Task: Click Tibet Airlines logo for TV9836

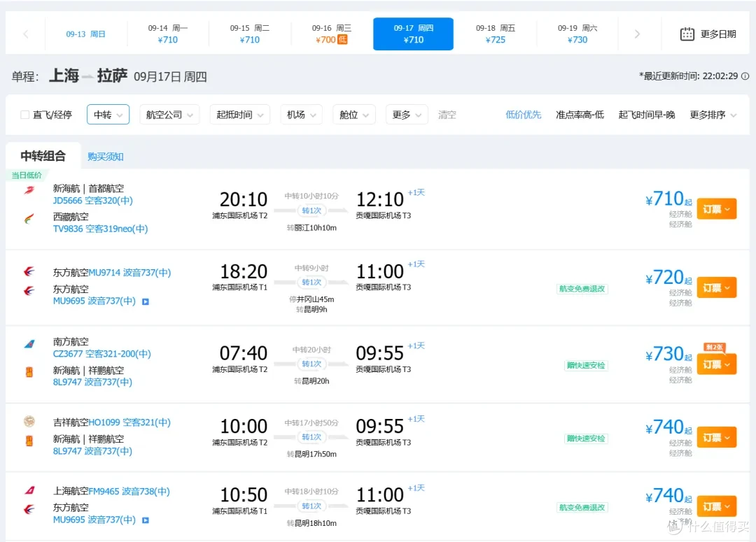Action: [29, 219]
